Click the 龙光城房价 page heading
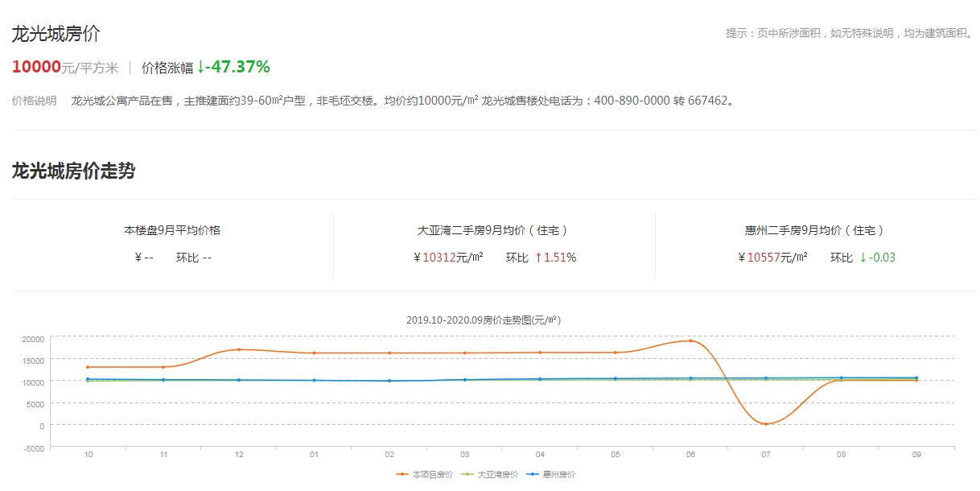Image resolution: width=980 pixels, height=491 pixels. (x=56, y=34)
